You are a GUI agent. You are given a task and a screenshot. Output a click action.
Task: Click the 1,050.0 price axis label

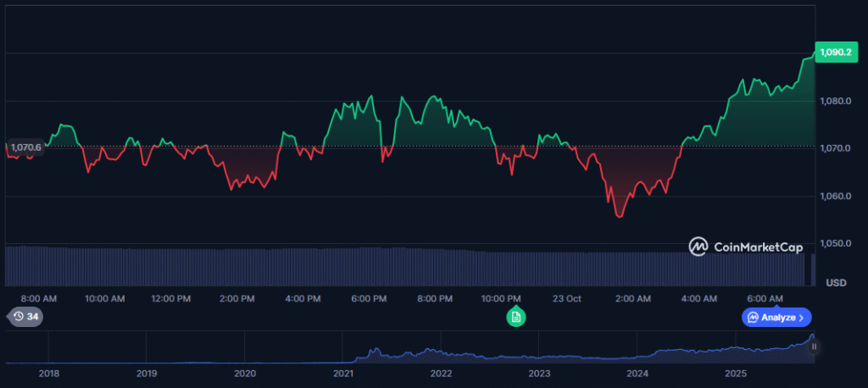(838, 244)
